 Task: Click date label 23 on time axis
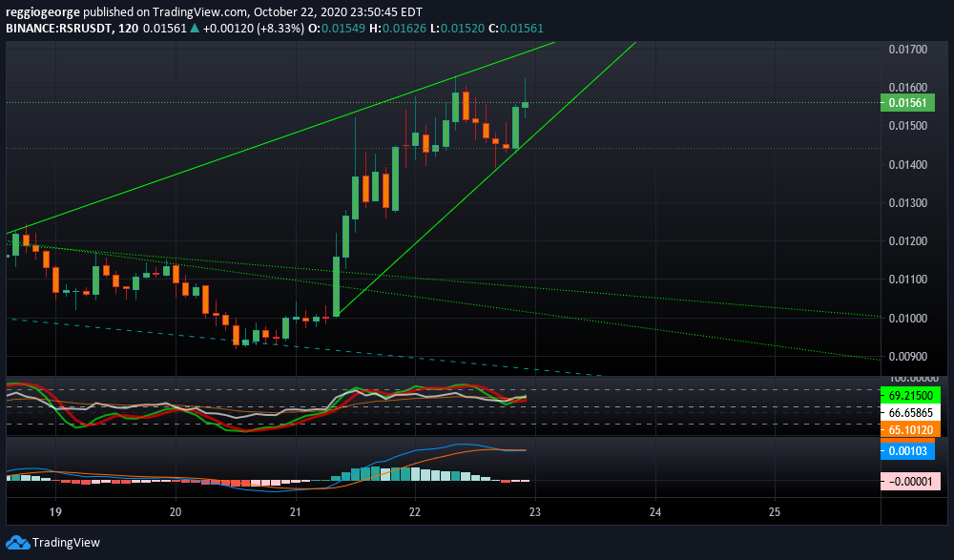coord(535,511)
